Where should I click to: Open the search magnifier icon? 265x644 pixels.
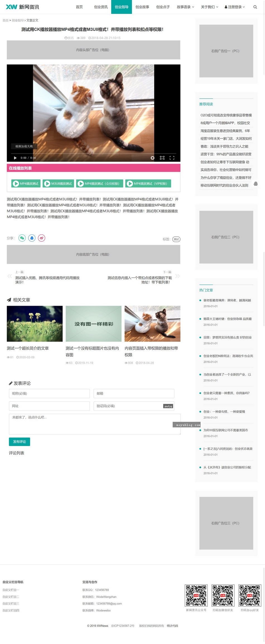point(255,7)
